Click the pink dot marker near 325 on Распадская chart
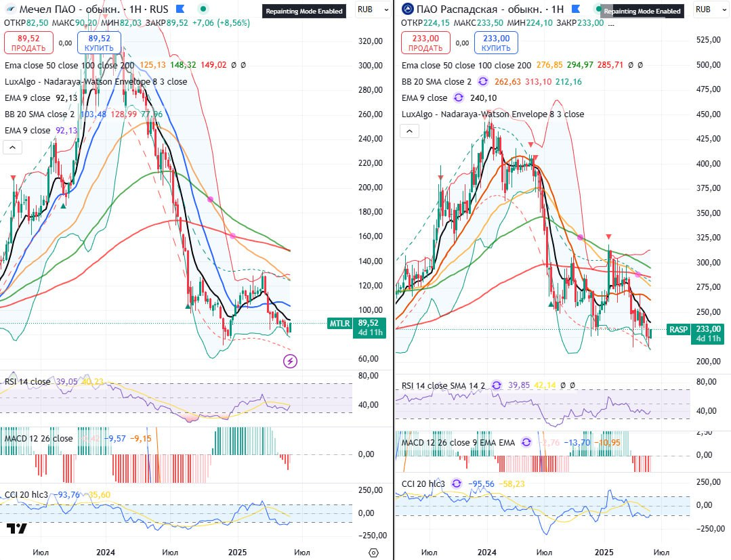The image size is (731, 560). [x=581, y=237]
